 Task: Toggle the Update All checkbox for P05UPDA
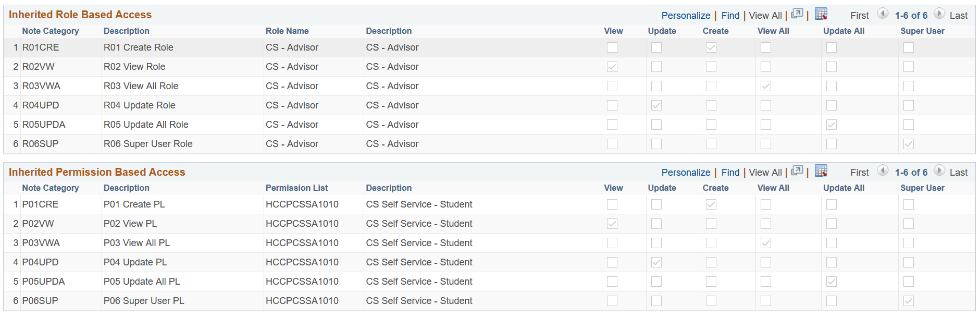(x=831, y=281)
